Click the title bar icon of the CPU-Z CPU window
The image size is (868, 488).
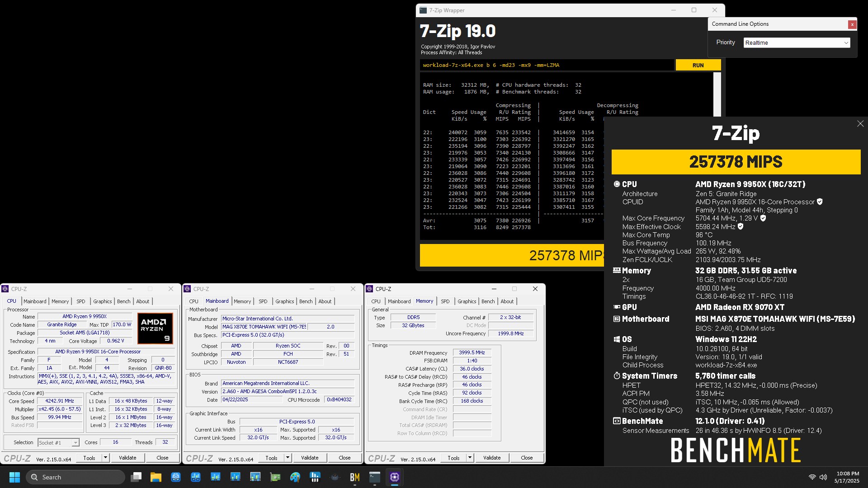pyautogui.click(x=5, y=289)
